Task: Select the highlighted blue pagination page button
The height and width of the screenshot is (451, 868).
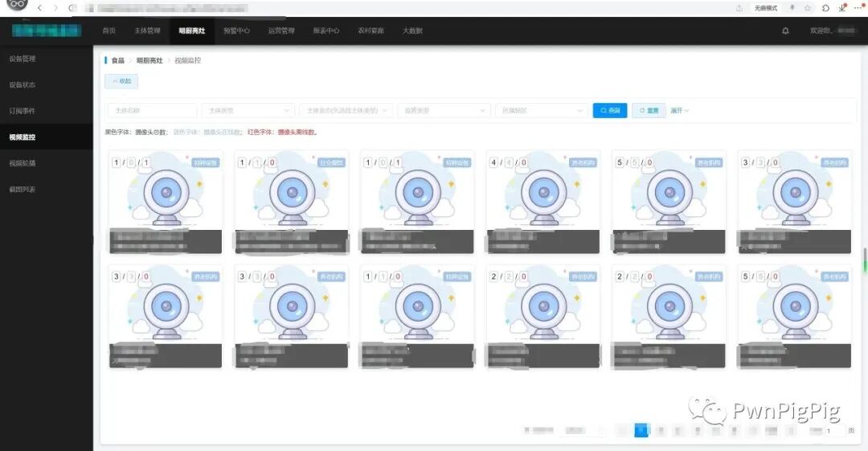Action: [641, 431]
